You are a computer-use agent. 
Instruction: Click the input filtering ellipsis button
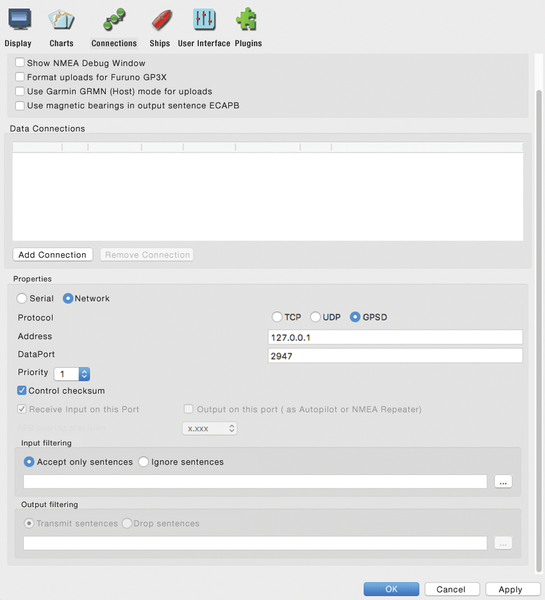[503, 481]
